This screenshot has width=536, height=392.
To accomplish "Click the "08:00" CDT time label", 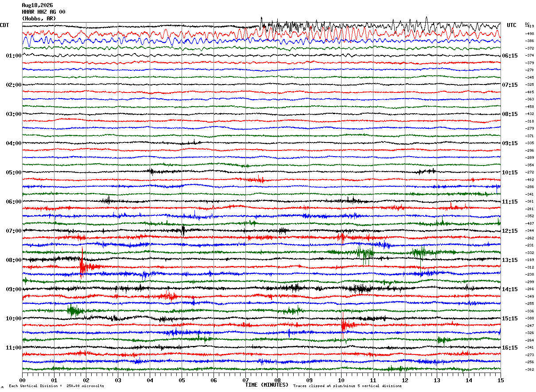I will coord(14,260).
